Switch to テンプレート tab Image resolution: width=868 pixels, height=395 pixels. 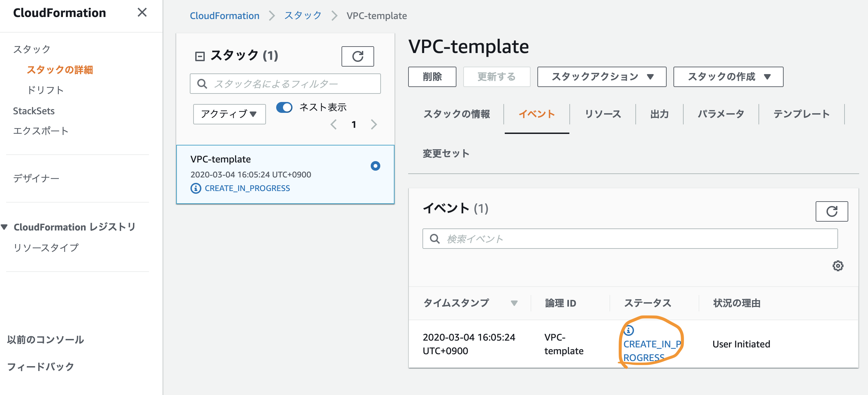(x=801, y=114)
